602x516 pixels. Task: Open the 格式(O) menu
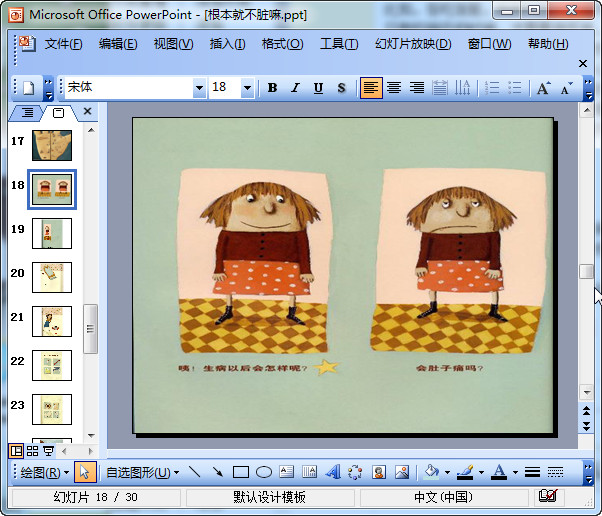coord(282,44)
